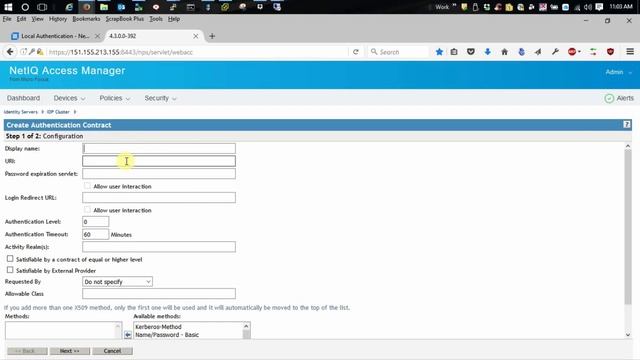
Task: Open the Firefox hamburger menu
Action: 630,51
